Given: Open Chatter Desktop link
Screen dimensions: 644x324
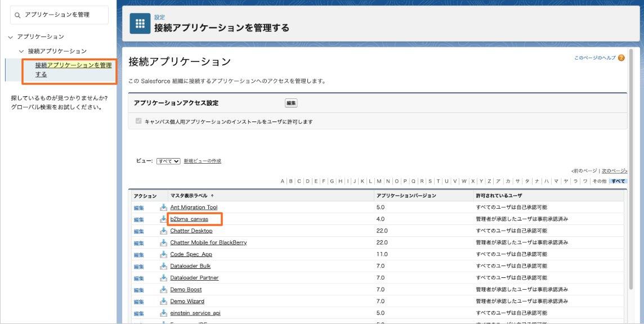Looking at the screenshot, I should point(191,231).
